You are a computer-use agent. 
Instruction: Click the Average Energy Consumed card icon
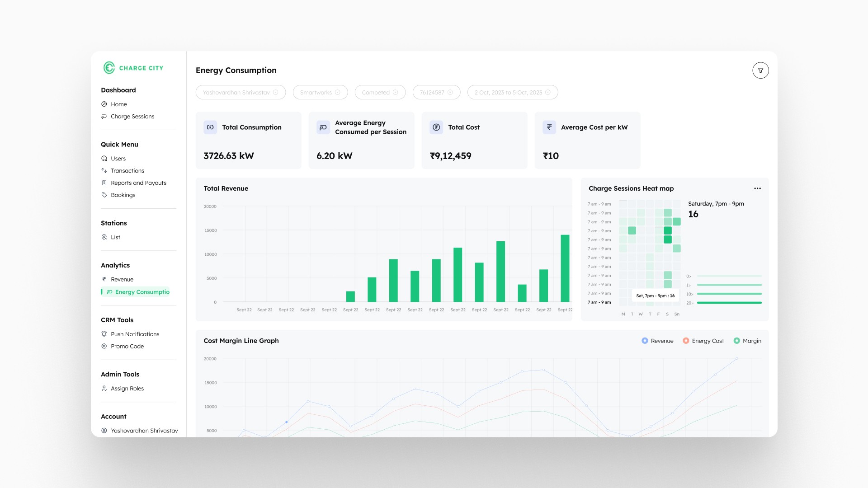coord(323,127)
